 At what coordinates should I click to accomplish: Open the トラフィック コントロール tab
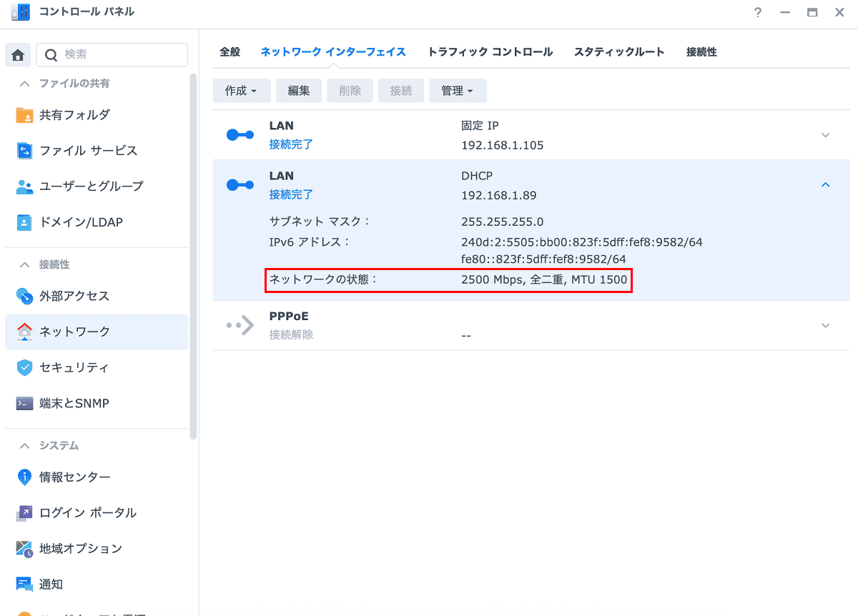coord(490,52)
